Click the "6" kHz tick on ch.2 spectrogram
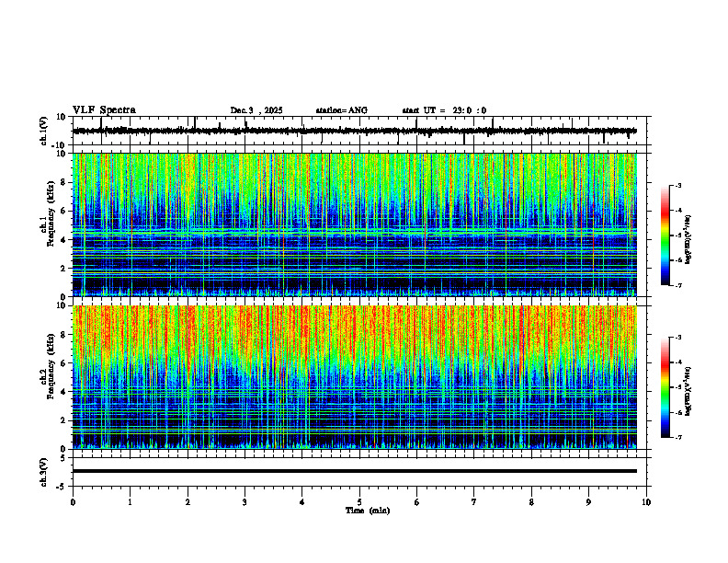The width and height of the screenshot is (728, 563). 64,363
